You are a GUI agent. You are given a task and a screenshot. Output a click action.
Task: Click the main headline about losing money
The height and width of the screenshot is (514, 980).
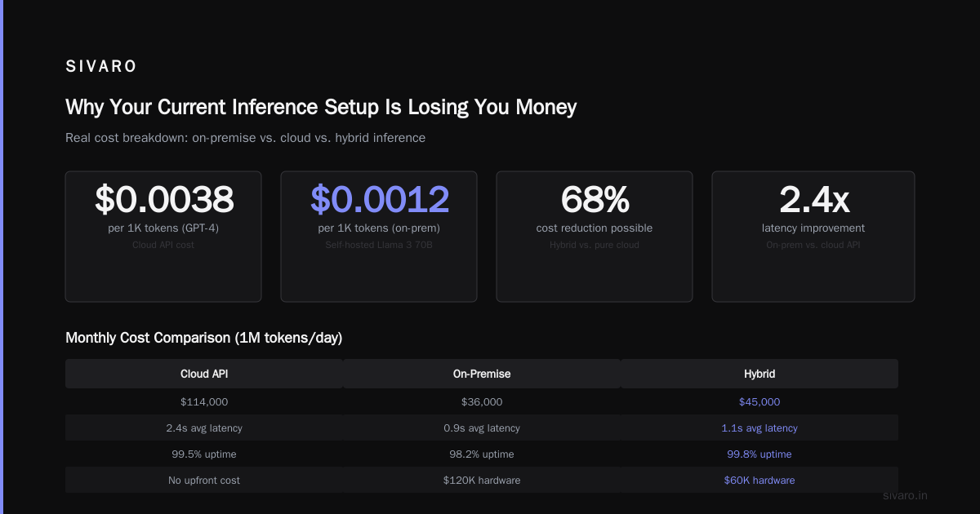(x=321, y=107)
